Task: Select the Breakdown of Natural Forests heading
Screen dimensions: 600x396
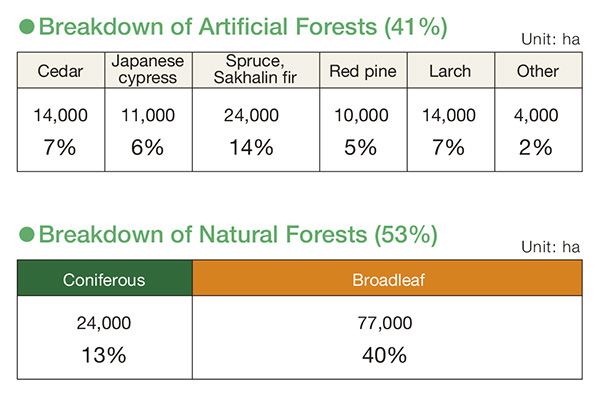Action: pos(238,234)
